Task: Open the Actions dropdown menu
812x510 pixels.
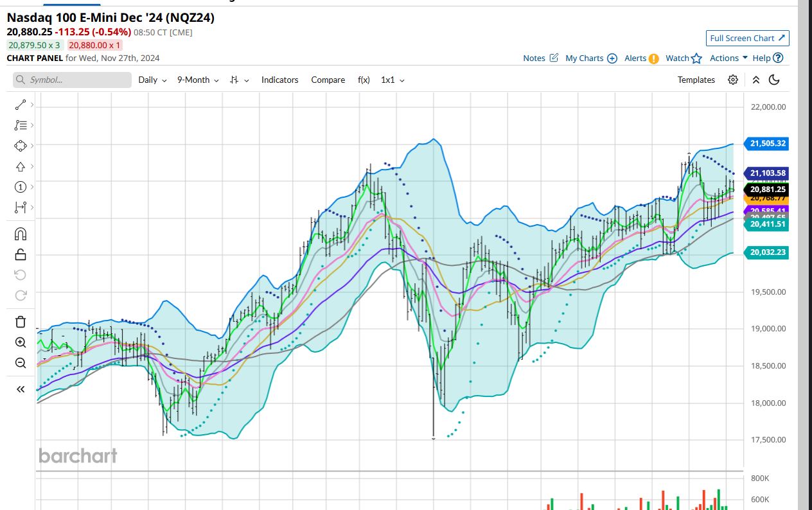Action: (728, 58)
